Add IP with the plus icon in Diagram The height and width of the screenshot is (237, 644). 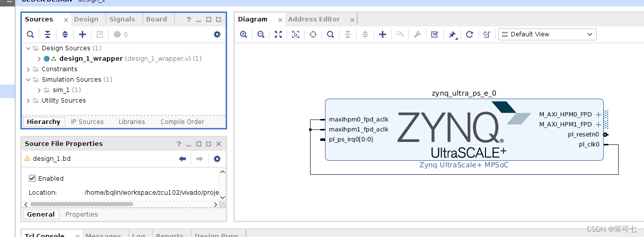[x=383, y=34]
